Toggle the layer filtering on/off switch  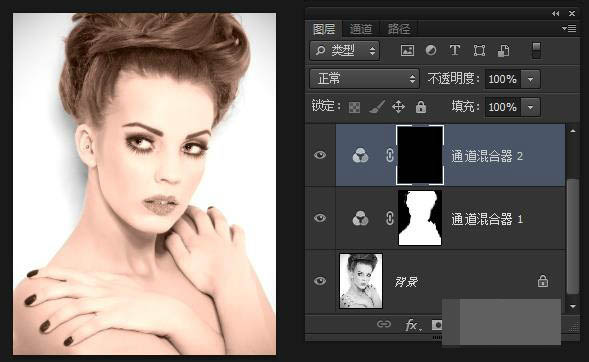(536, 50)
